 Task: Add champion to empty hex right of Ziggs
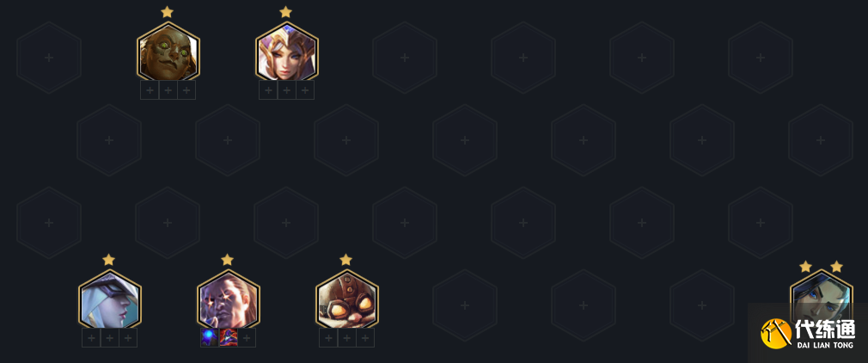(465, 305)
